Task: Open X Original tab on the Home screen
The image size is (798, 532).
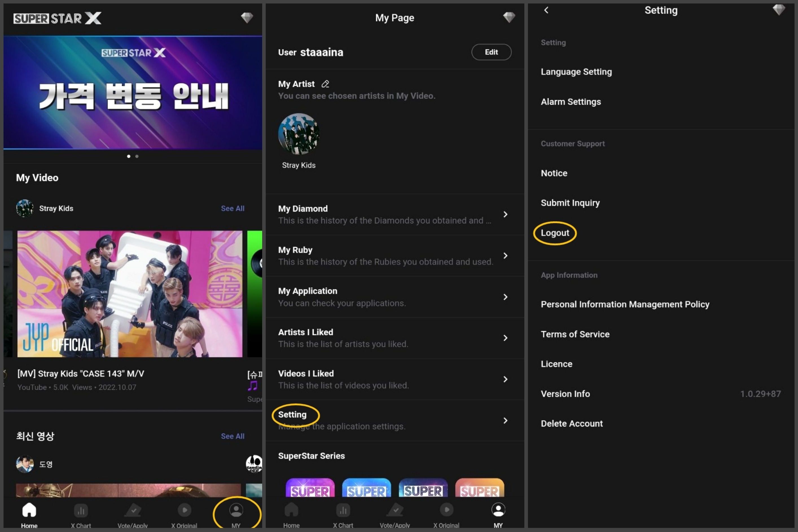Action: pyautogui.click(x=184, y=515)
